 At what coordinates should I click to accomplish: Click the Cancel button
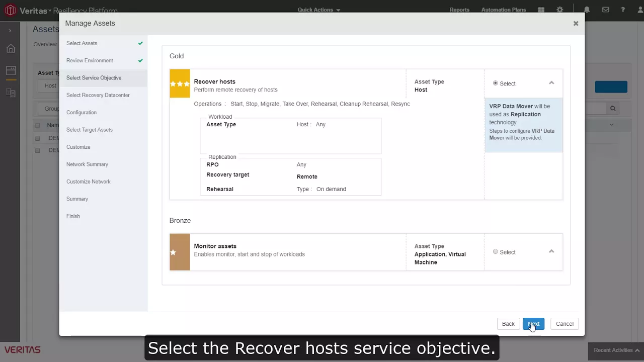(x=565, y=324)
